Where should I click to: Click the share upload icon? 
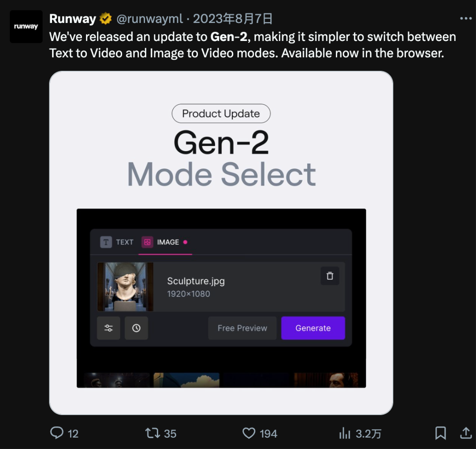(x=465, y=433)
